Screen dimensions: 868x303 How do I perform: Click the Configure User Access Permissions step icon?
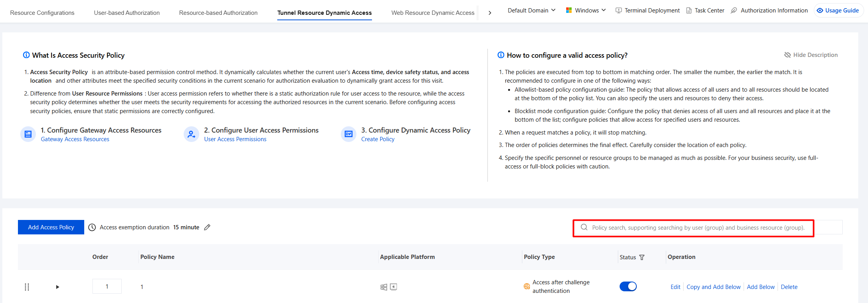pyautogui.click(x=191, y=134)
